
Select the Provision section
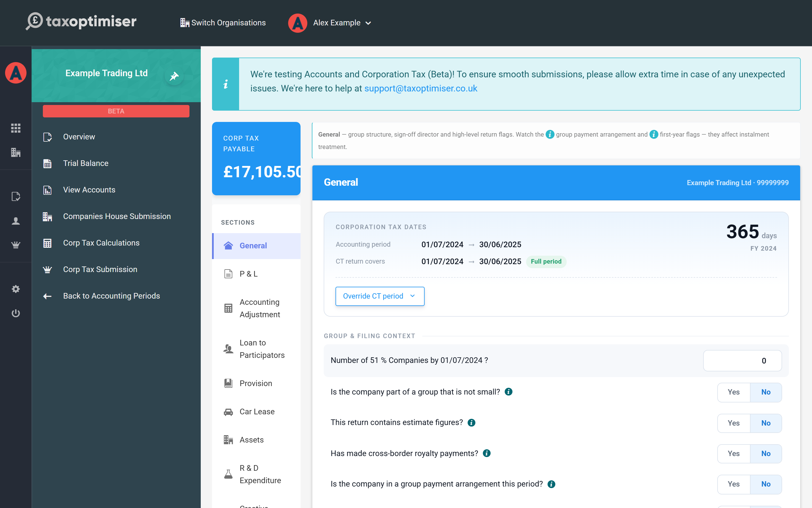(256, 383)
